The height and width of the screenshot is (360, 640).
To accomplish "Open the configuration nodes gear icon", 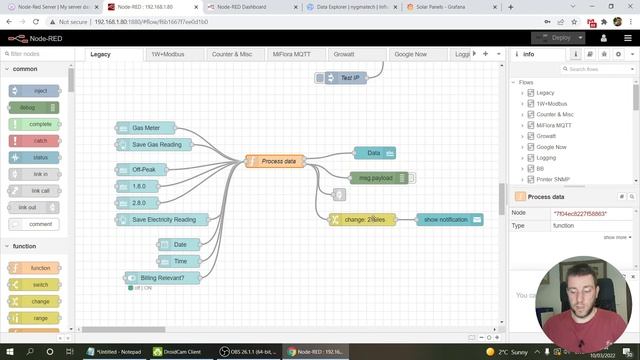I will 618,54.
